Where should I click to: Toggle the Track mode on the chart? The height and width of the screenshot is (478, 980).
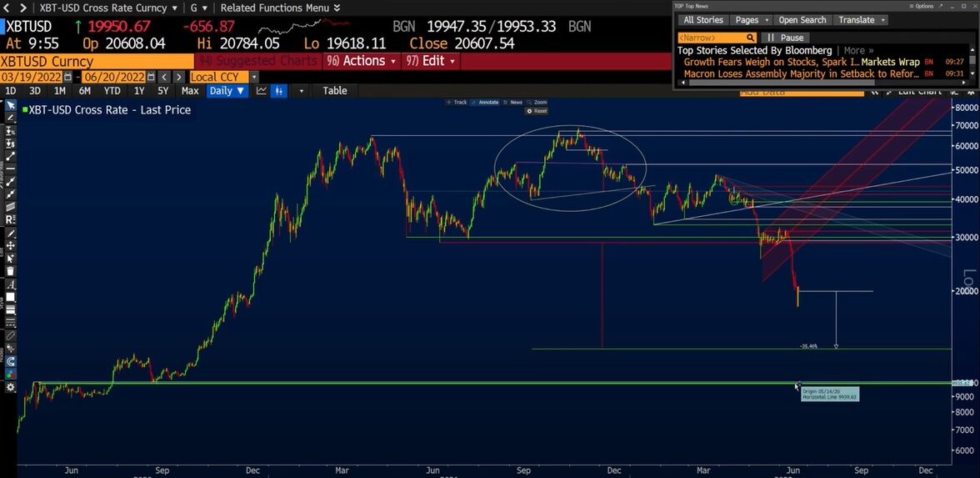(x=457, y=102)
